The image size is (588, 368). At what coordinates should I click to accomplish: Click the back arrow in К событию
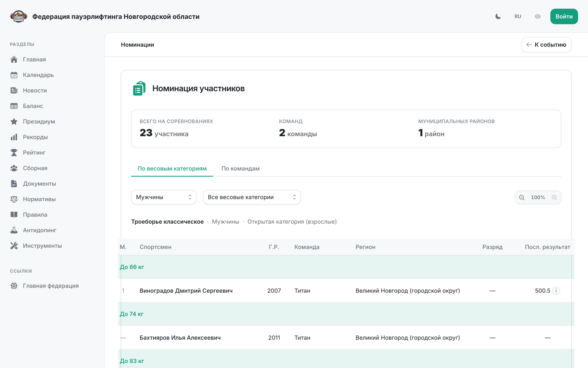coord(529,45)
